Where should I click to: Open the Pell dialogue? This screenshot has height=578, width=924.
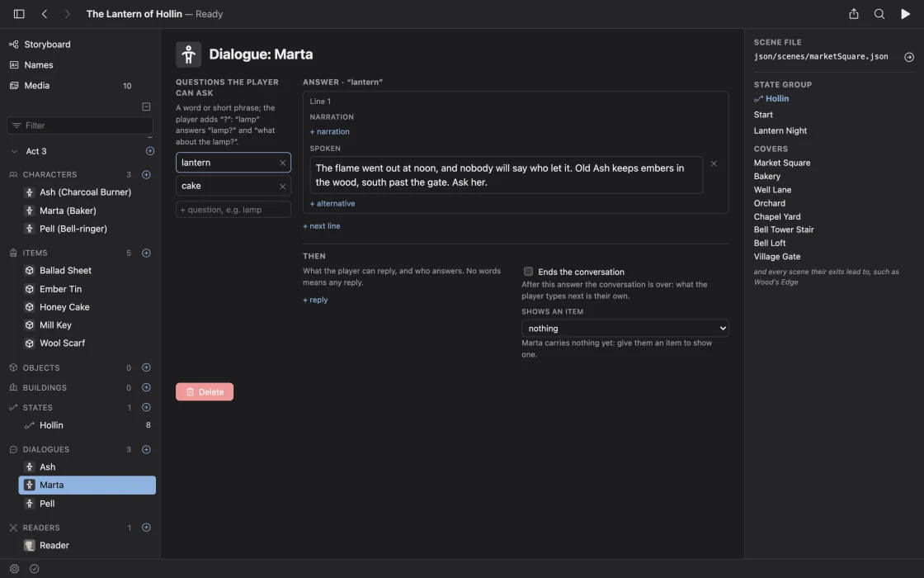click(x=47, y=504)
